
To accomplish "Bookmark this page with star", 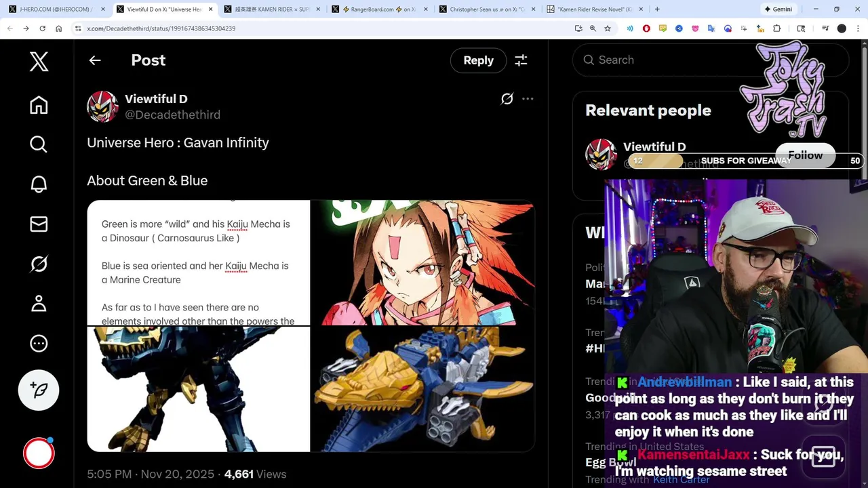I will point(608,28).
